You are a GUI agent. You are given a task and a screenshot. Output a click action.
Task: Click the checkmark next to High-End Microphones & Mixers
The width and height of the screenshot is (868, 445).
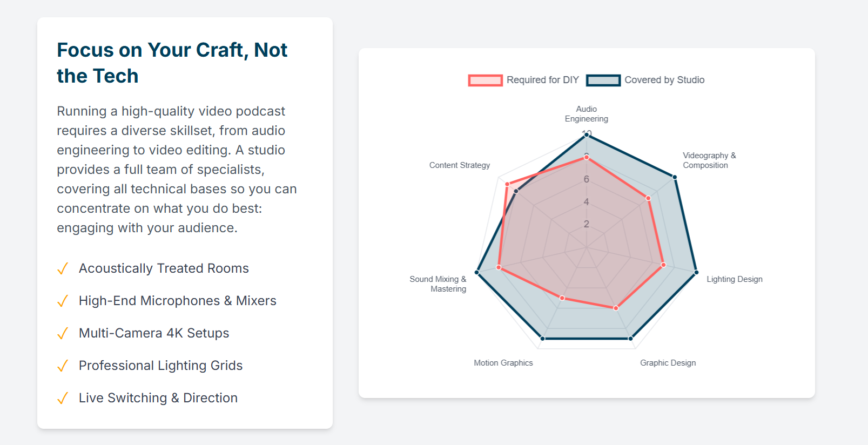(63, 301)
